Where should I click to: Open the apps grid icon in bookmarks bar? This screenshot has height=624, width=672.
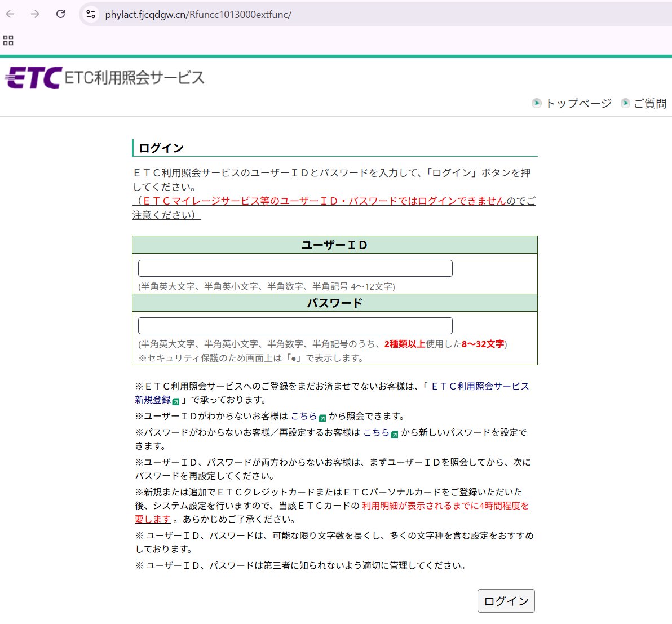pyautogui.click(x=8, y=40)
